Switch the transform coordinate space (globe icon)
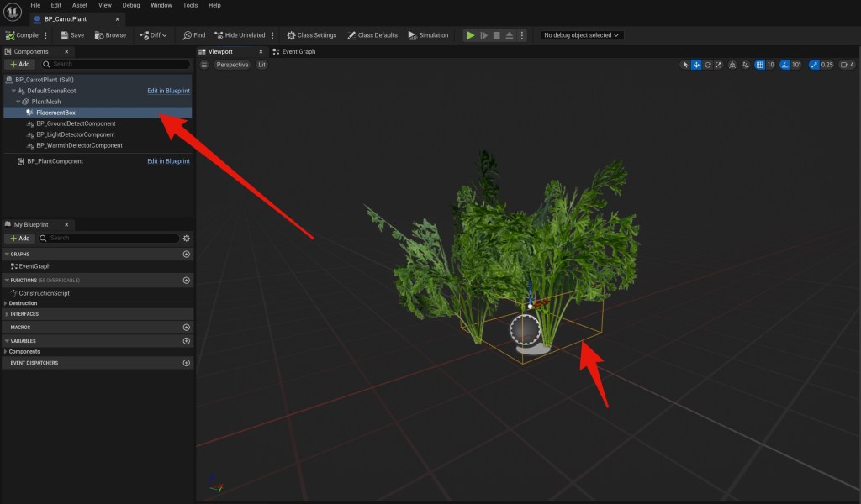This screenshot has width=861, height=504. (x=733, y=65)
